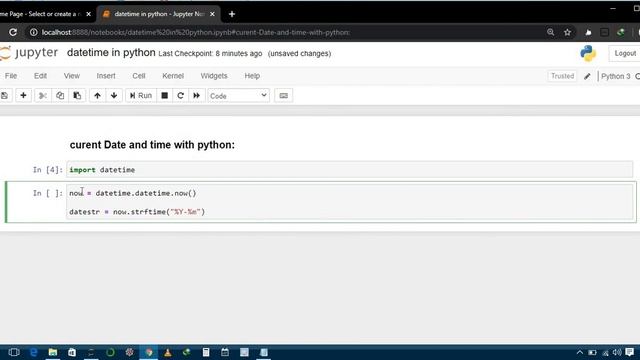Interrupt the kernel with stop icon
Image resolution: width=640 pixels, height=360 pixels.
click(x=164, y=96)
